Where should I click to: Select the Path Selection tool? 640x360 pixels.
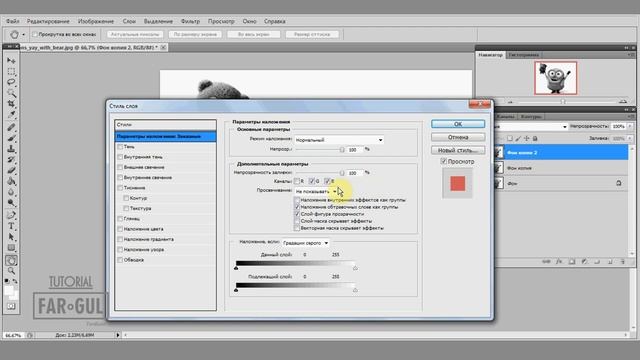coord(11,237)
